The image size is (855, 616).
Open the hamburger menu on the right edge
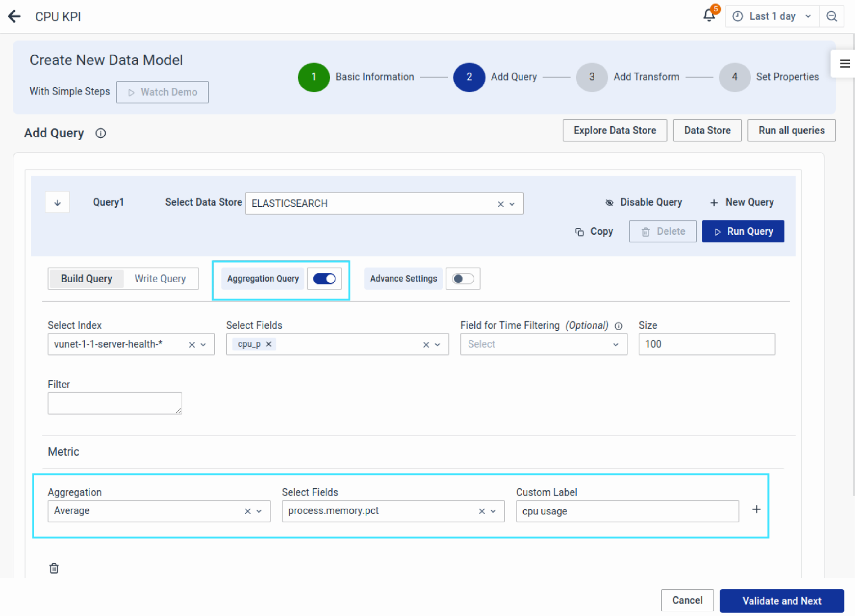844,64
